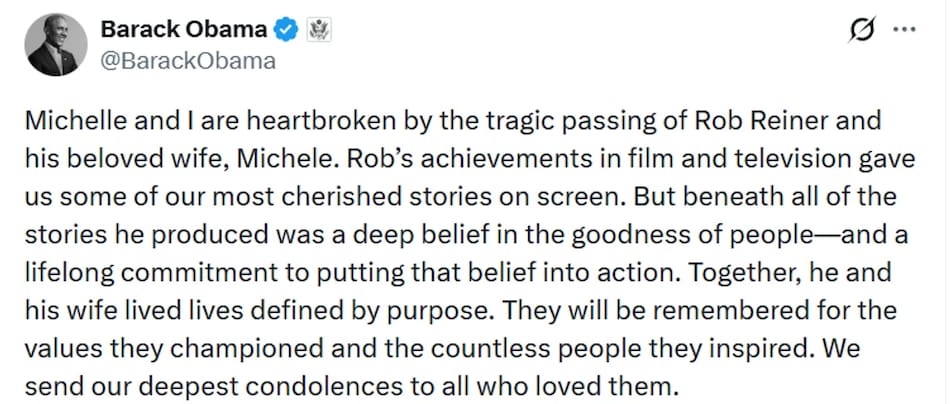Click the blue verified checkmark badge
This screenshot has width=950, height=404.
click(285, 30)
